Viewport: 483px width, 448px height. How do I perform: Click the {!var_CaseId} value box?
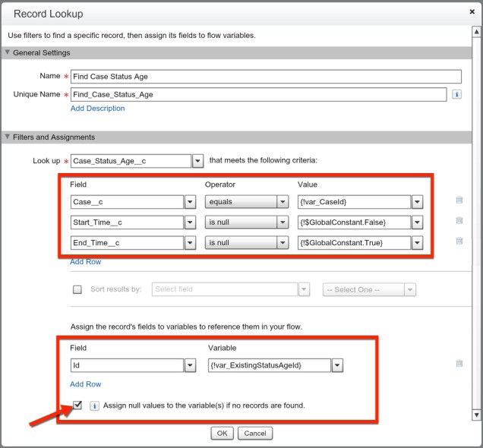pos(354,202)
